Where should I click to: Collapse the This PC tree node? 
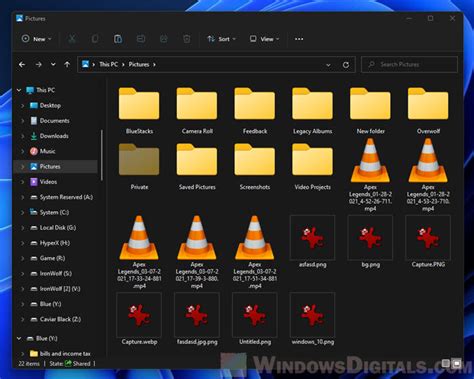[x=19, y=90]
